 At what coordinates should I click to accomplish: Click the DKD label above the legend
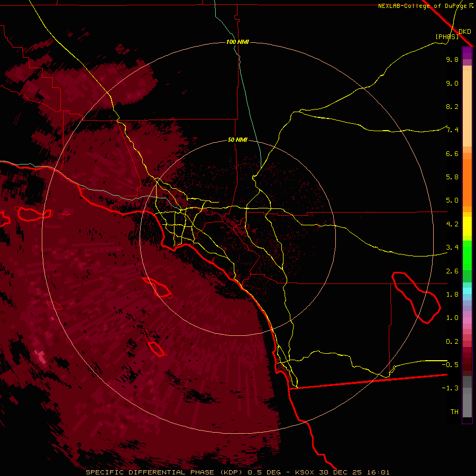(x=465, y=31)
